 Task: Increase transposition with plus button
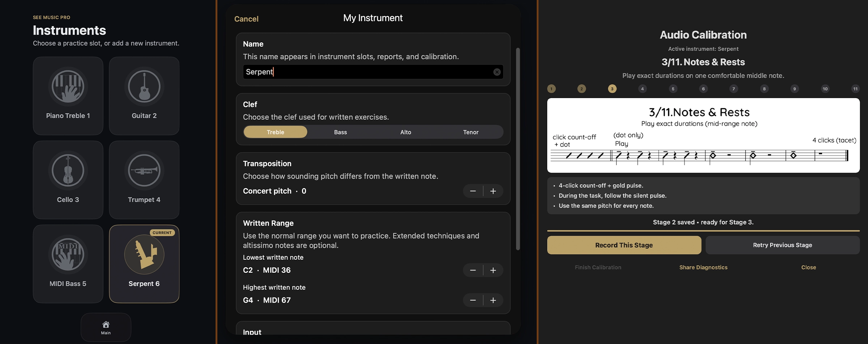point(493,191)
